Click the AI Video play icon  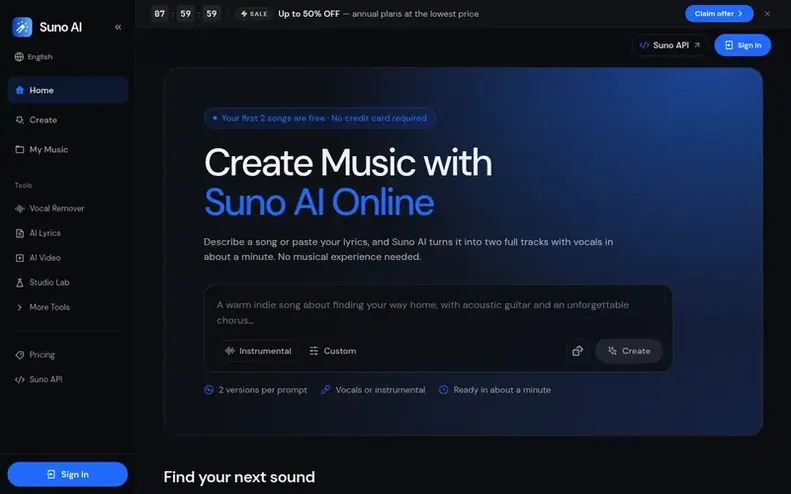[20, 258]
